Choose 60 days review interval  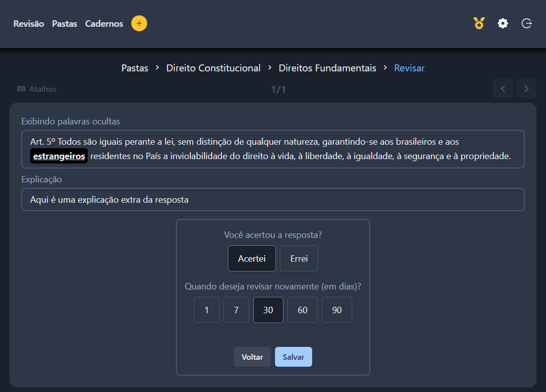click(302, 310)
